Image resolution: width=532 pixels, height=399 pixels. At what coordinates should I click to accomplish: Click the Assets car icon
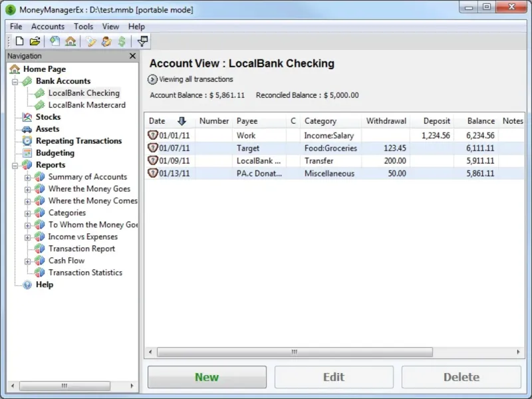coord(27,129)
